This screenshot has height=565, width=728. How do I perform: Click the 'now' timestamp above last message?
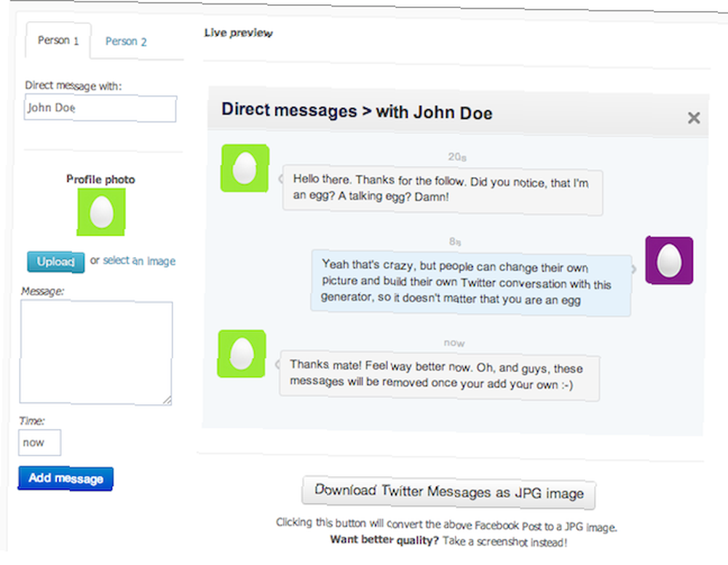(454, 343)
